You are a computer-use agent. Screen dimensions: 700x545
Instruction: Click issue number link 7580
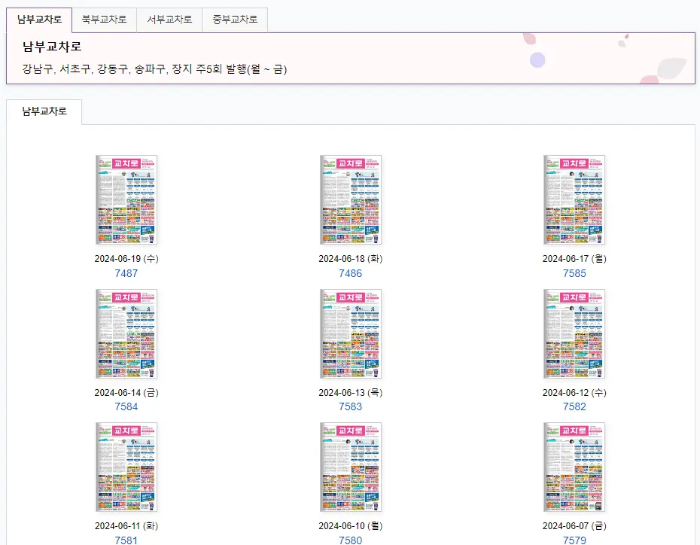tap(350, 540)
